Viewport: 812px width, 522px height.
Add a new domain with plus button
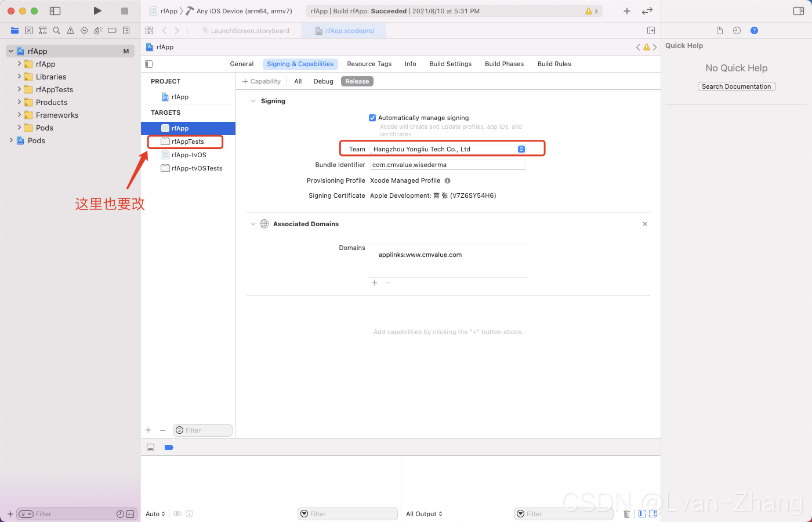point(375,282)
